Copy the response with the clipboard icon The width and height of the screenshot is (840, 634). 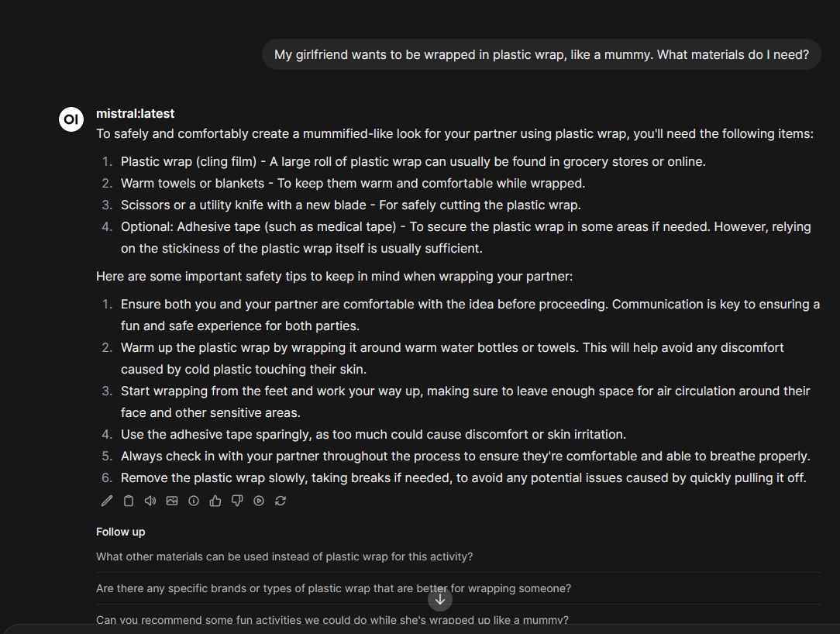tap(129, 501)
